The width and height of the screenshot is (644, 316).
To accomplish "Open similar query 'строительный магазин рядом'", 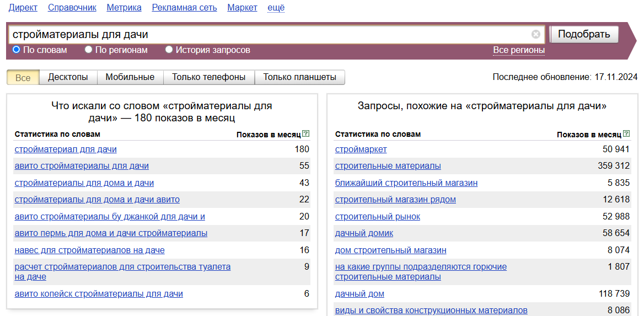I will (395, 200).
